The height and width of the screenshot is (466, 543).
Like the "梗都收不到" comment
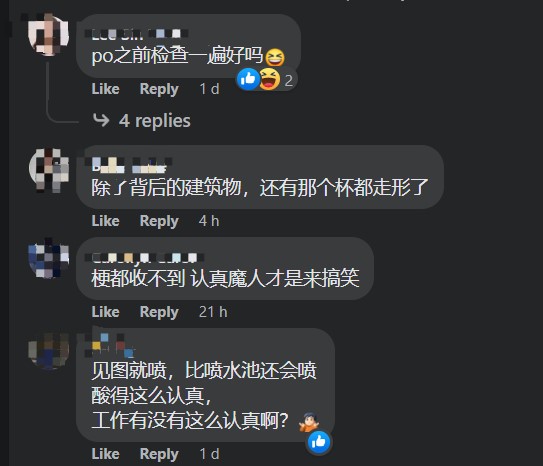pos(105,312)
